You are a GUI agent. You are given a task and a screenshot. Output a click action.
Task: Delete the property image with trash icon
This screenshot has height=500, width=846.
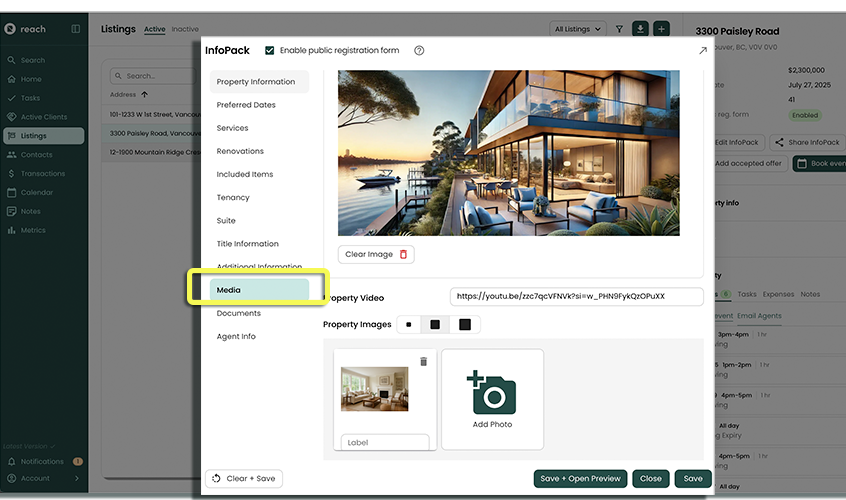(x=423, y=362)
